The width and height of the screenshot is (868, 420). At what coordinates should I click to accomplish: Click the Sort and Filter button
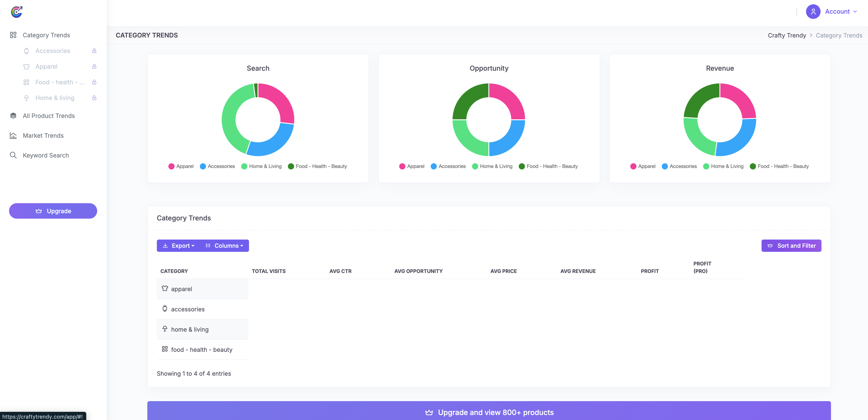792,245
